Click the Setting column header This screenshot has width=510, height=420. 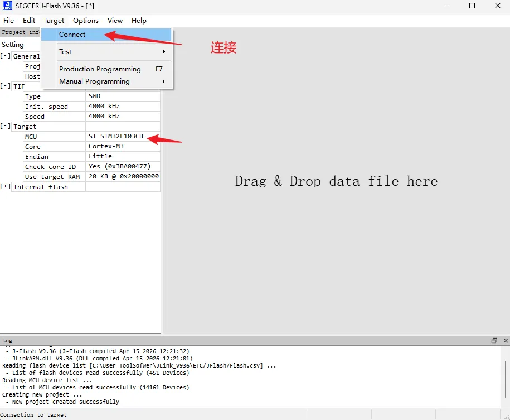tap(13, 44)
